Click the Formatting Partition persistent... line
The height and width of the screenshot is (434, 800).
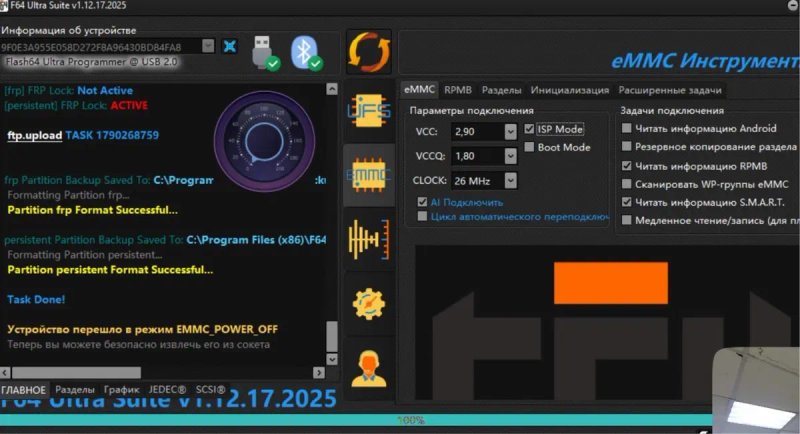coord(84,254)
